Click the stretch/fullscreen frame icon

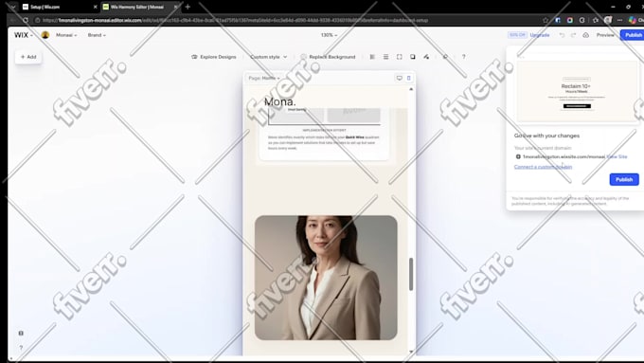pyautogui.click(x=400, y=57)
